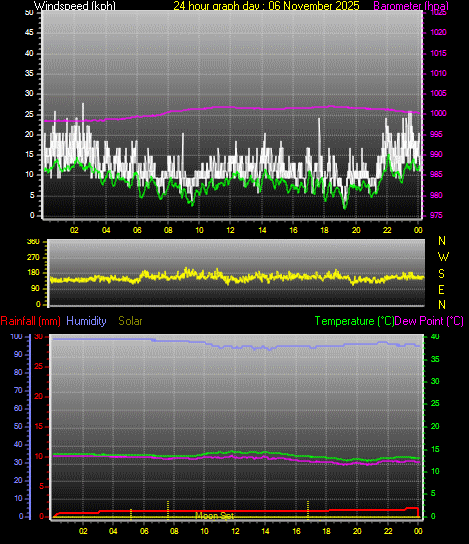The image size is (469, 544).
Task: Select the Rainfall (mm) legend label
Action: tap(31, 321)
